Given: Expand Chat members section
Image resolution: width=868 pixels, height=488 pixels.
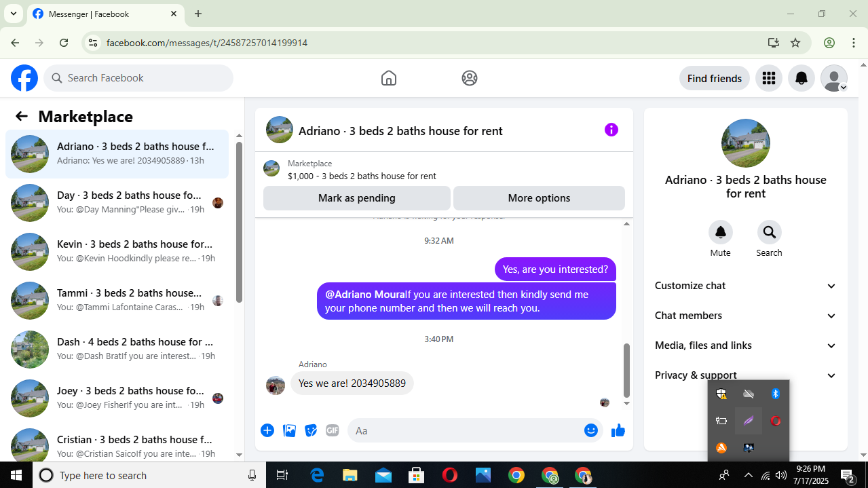Looking at the screenshot, I should pos(745,316).
